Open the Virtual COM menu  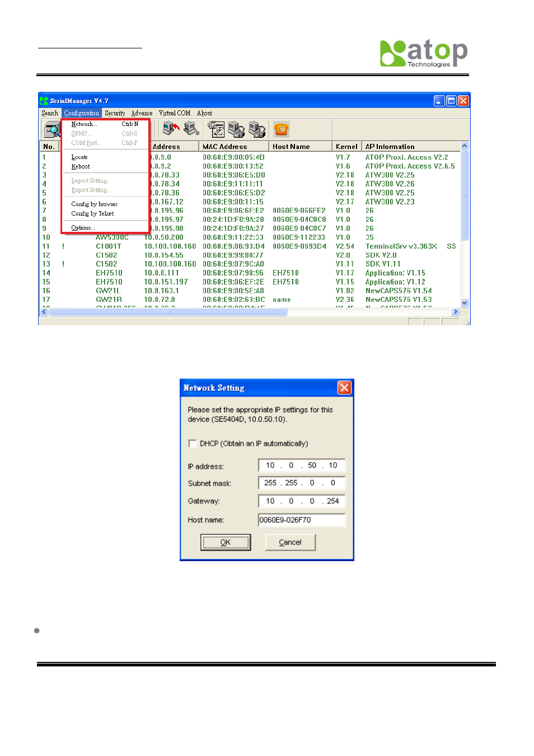(175, 113)
